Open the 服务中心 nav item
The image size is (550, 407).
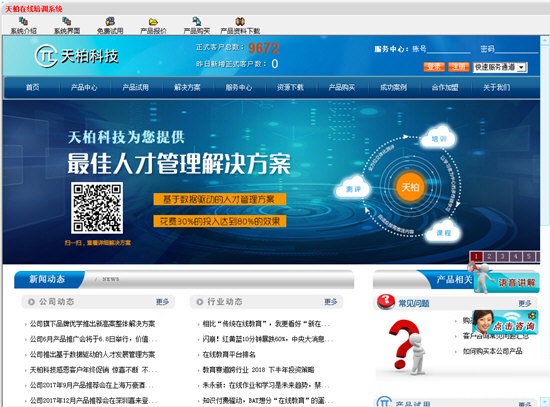(x=239, y=87)
